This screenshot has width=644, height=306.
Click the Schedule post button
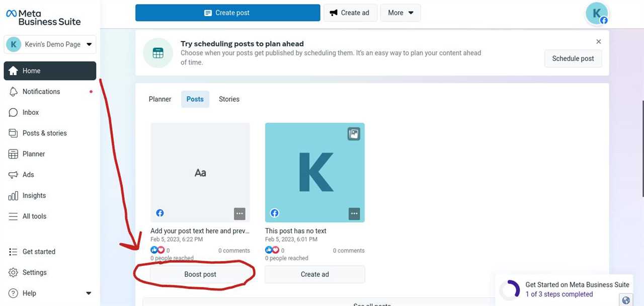(x=573, y=58)
